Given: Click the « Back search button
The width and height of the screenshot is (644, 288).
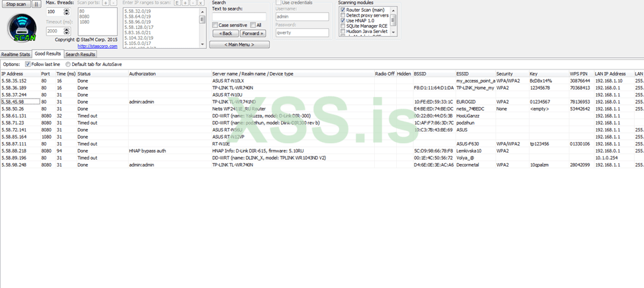Looking at the screenshot, I should [x=225, y=33].
